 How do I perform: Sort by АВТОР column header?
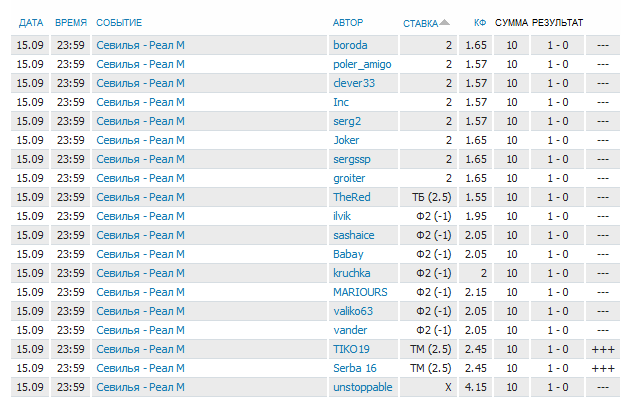[x=348, y=23]
